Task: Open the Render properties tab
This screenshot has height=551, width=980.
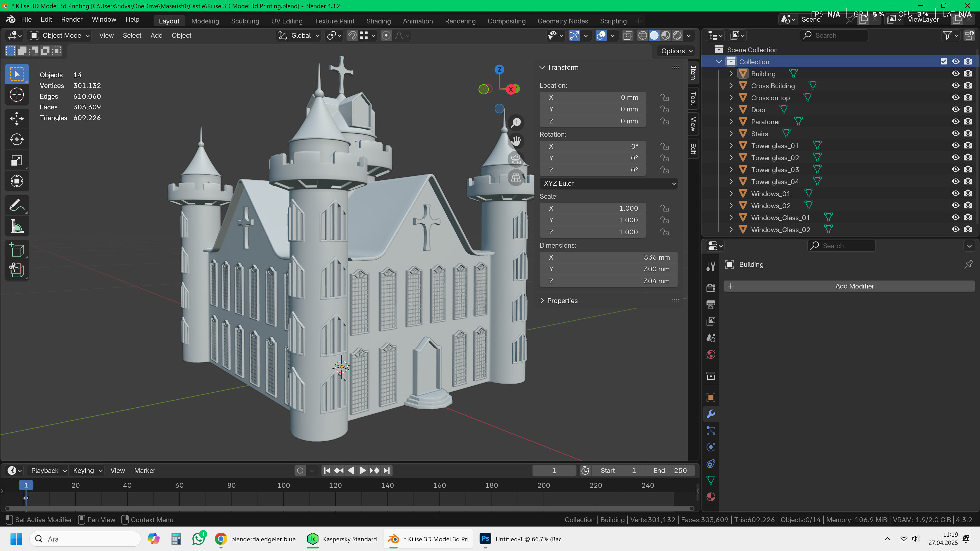Action: [711, 288]
